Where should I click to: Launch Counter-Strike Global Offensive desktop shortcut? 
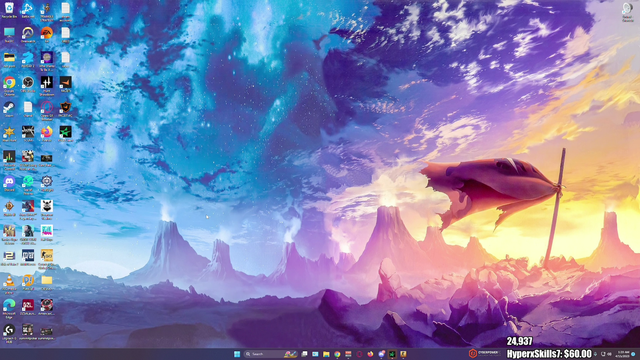47,258
